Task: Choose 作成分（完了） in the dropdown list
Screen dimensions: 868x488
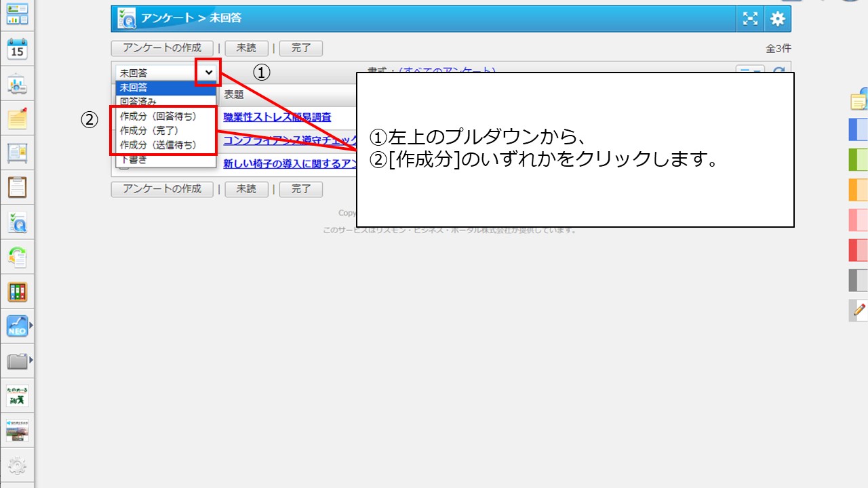Action: click(x=166, y=130)
